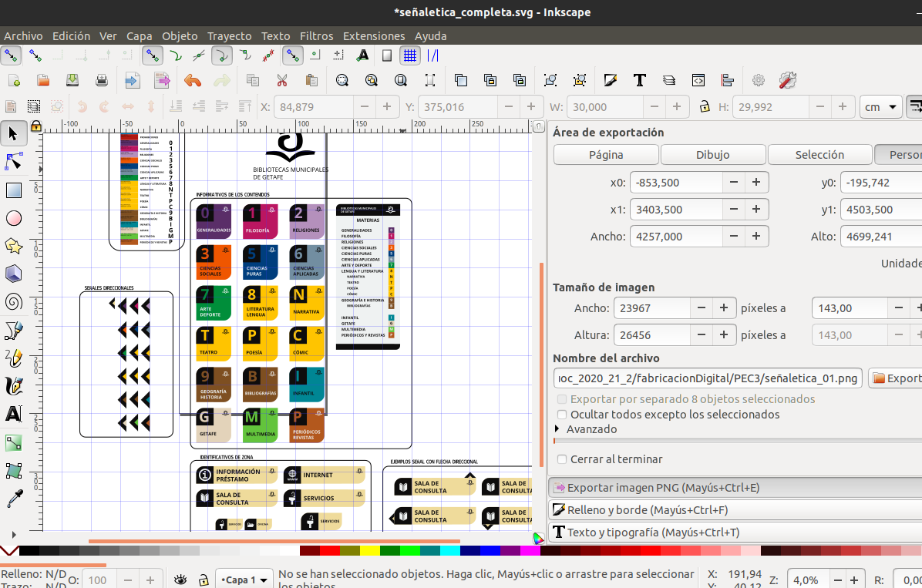Select the 3D Box tool
Viewport: 922px width, 588px height.
[13, 274]
